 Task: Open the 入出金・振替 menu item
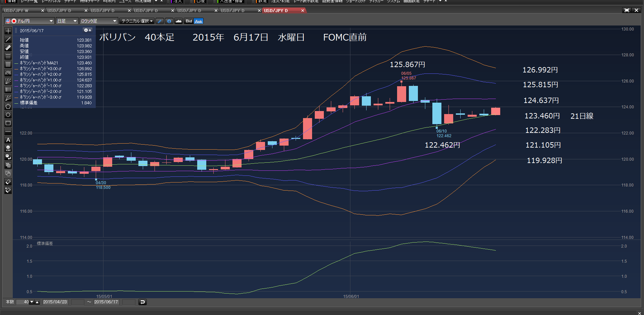(231, 1)
